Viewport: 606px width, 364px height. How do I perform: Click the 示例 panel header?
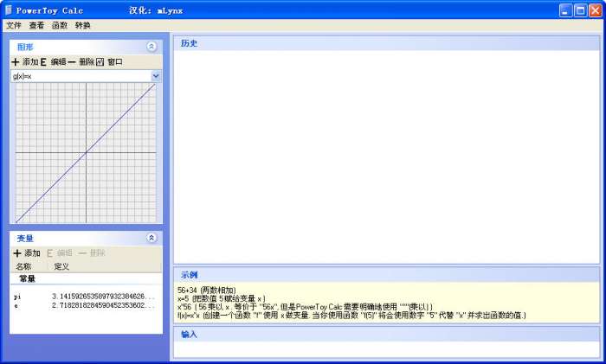point(386,275)
